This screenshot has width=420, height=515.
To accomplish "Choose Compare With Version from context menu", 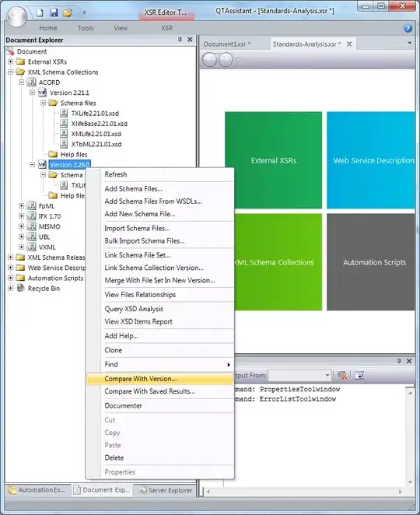I will pyautogui.click(x=160, y=379).
